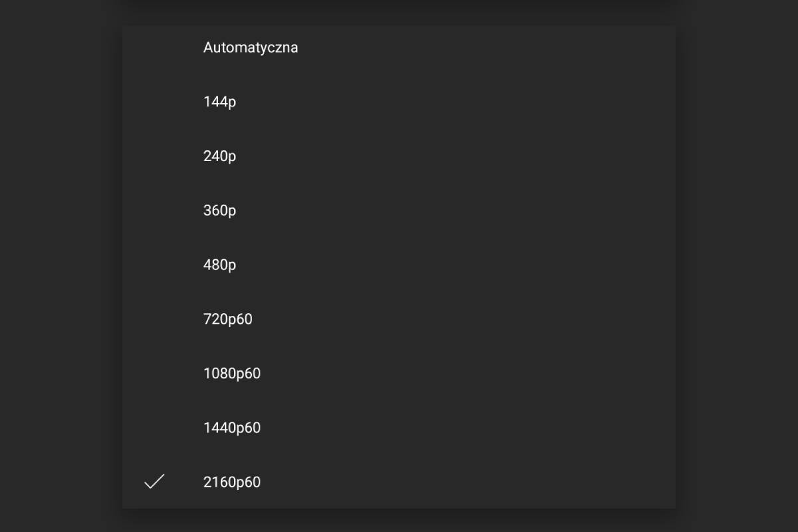The image size is (798, 532).
Task: Select 720p60 from the quality list
Action: click(399, 319)
